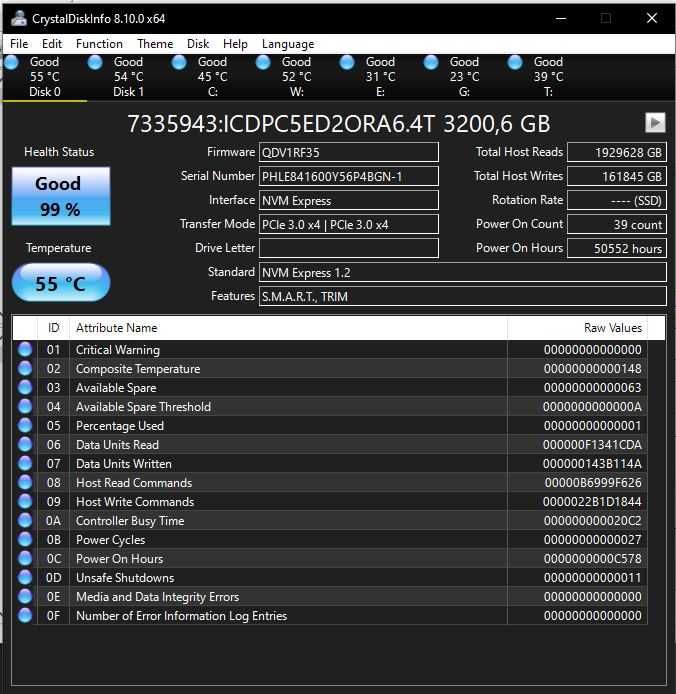The image size is (676, 694).
Task: Switch to the E: drive tab
Action: 380,77
